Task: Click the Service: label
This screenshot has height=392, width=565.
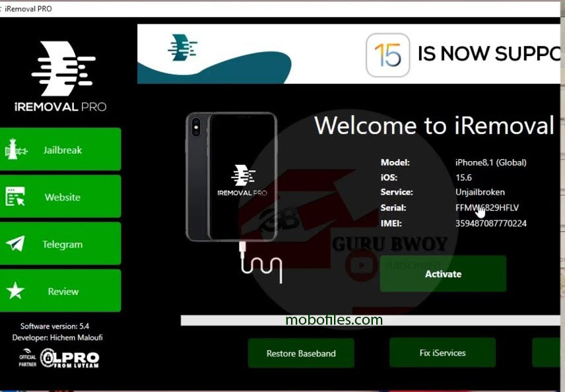Action: tap(397, 192)
